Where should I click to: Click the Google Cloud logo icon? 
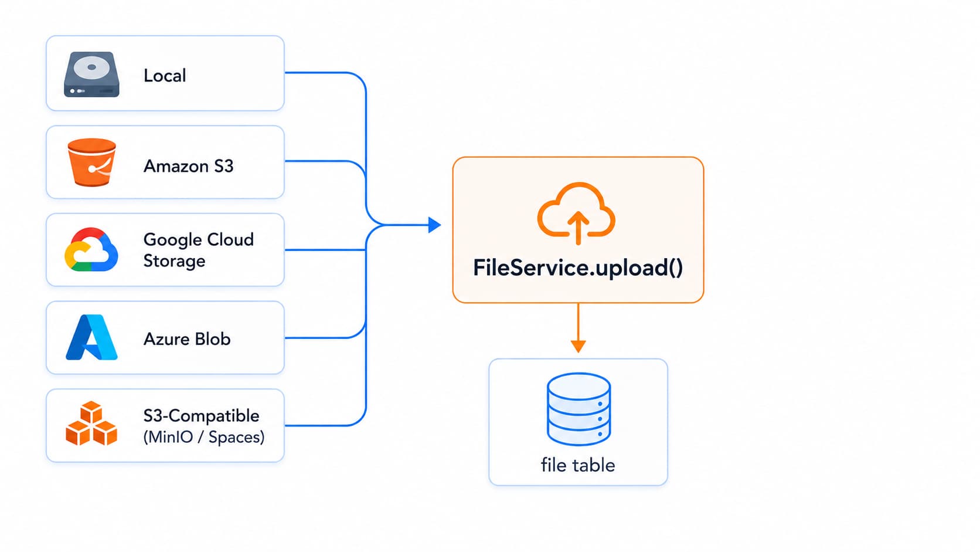pyautogui.click(x=91, y=250)
